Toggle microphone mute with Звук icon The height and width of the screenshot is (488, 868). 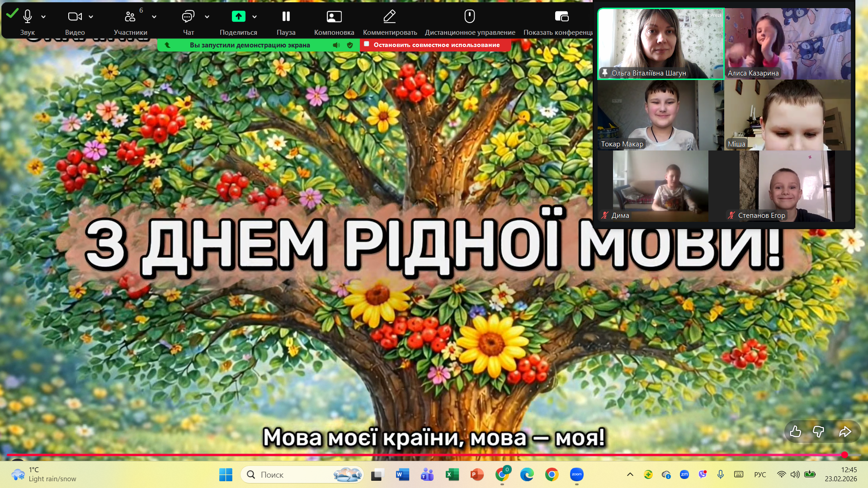tap(28, 17)
